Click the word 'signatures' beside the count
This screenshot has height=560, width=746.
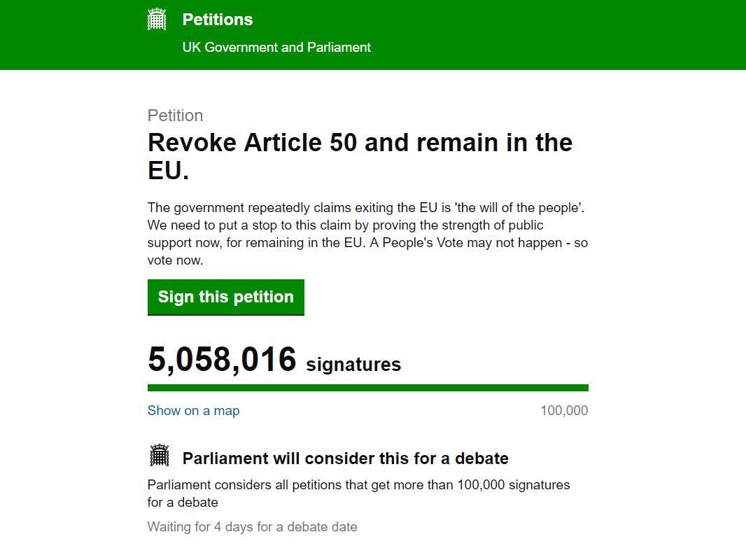pos(353,365)
